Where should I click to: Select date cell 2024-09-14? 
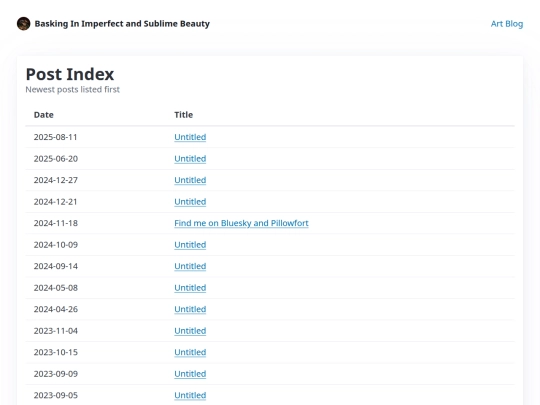(56, 266)
